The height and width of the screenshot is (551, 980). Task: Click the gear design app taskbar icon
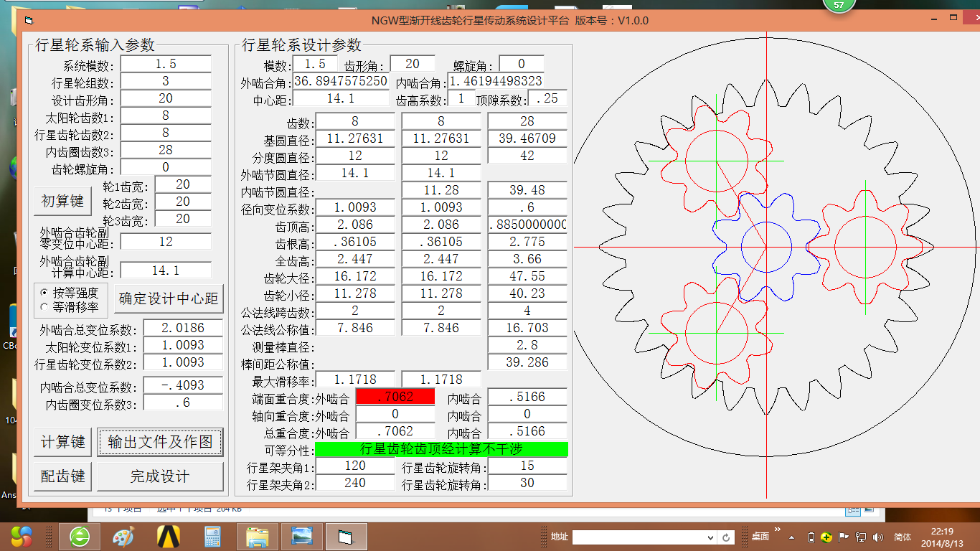coord(346,536)
